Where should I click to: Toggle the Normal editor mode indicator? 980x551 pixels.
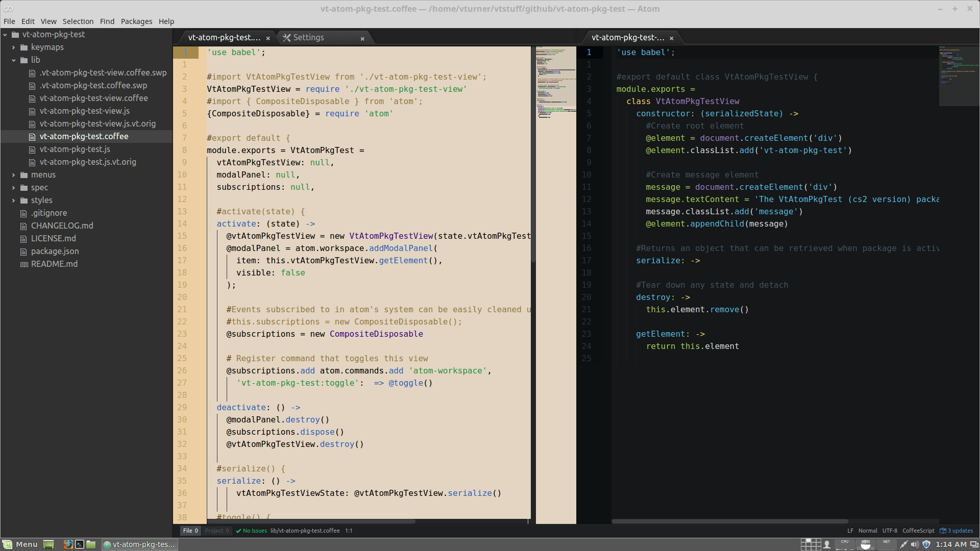[x=867, y=531]
